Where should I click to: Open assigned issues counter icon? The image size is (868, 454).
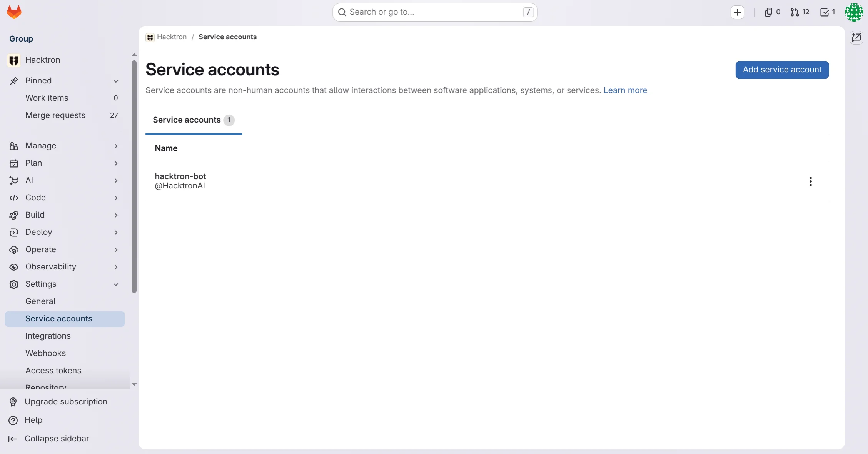pos(773,12)
